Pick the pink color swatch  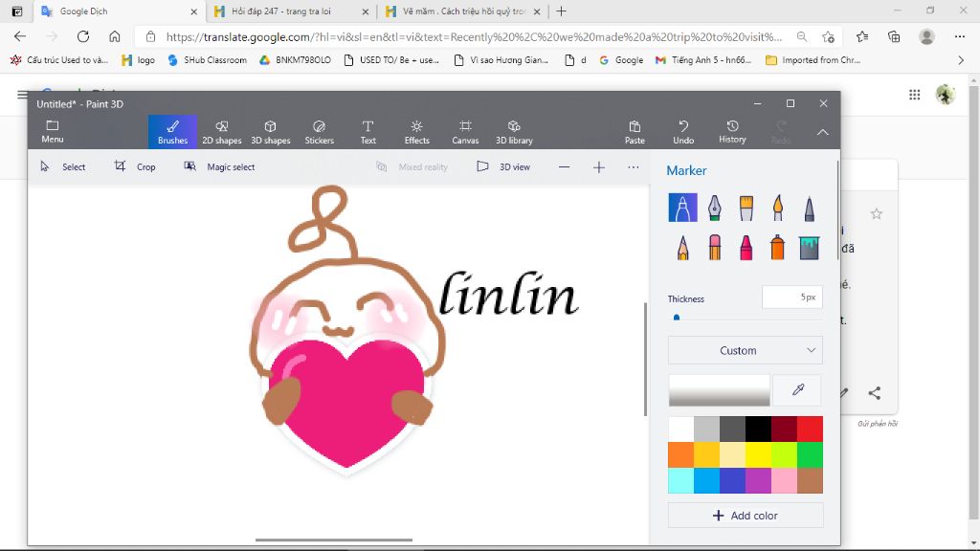point(784,480)
